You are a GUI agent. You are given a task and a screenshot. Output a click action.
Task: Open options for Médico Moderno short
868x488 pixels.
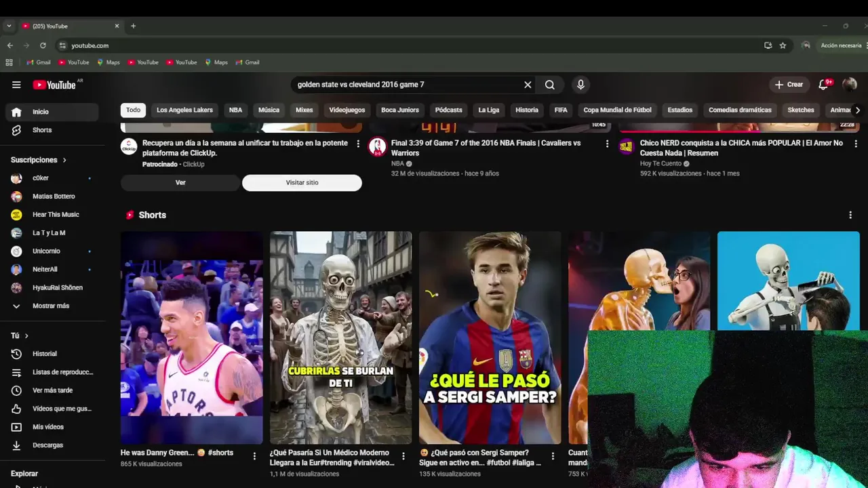(x=403, y=456)
